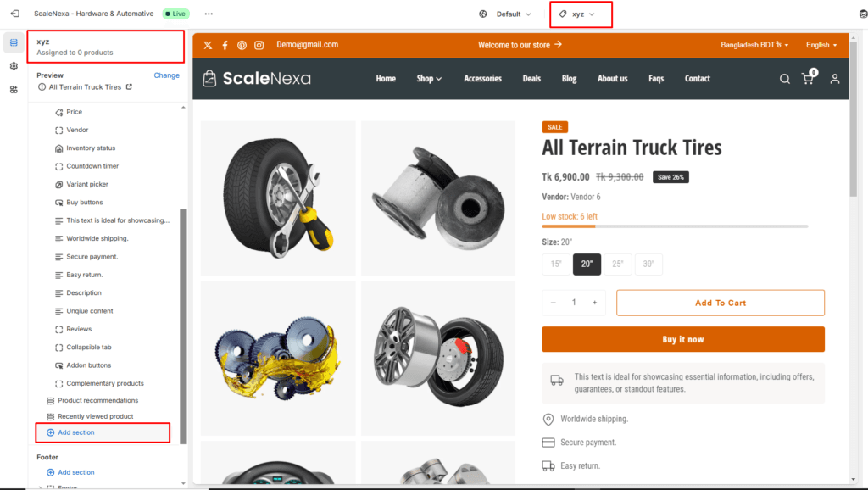The height and width of the screenshot is (490, 868).
Task: Choose the 30" size option
Action: tap(648, 264)
